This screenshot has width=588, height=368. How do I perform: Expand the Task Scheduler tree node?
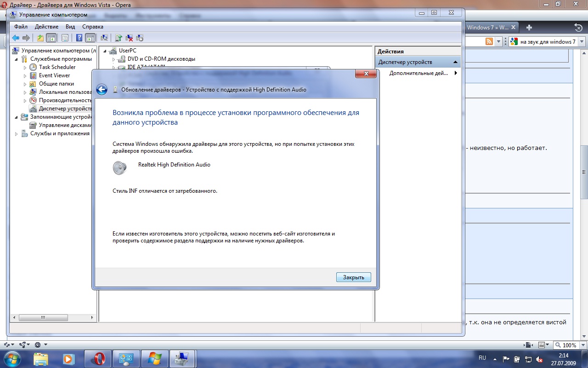point(25,67)
